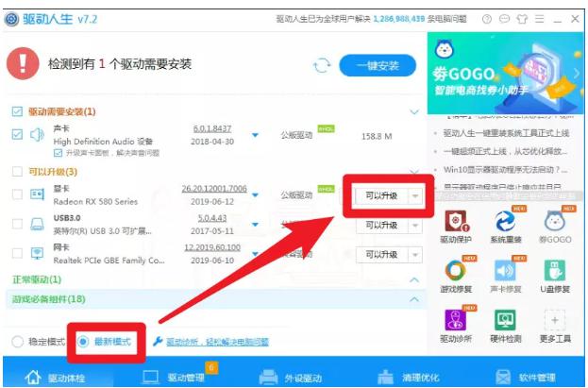
Task: Check the 显卡 Radeon RX 580 checkbox
Action: coord(17,194)
